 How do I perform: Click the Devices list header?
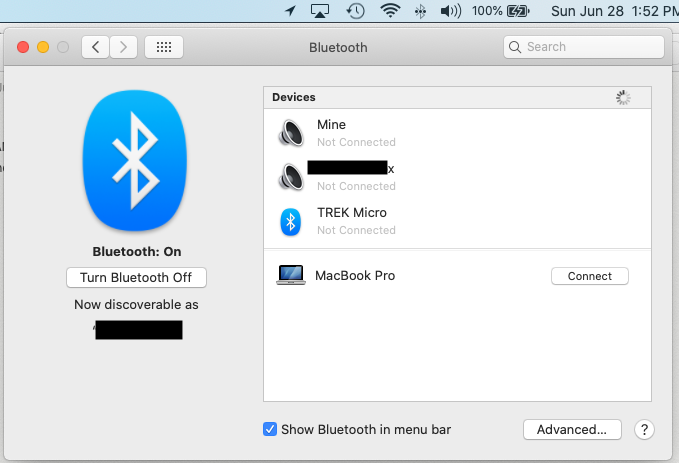457,97
